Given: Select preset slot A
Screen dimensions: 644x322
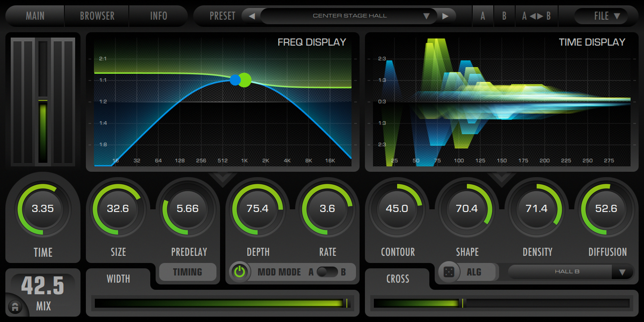Looking at the screenshot, I should tap(483, 16).
